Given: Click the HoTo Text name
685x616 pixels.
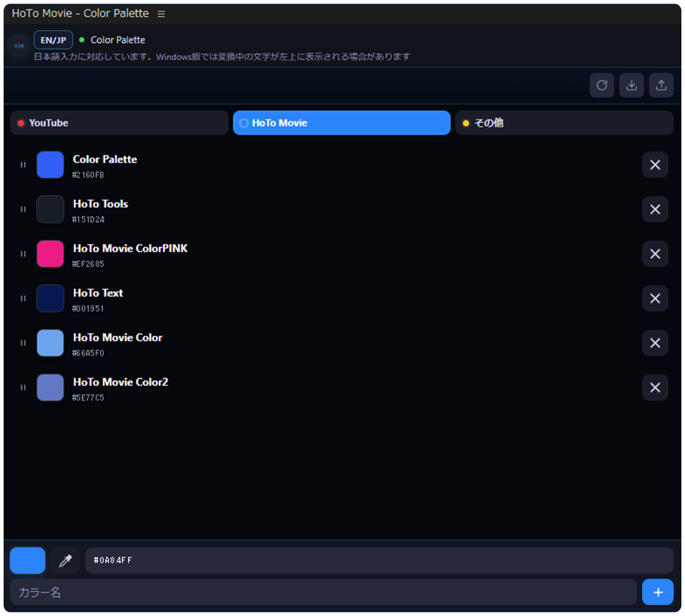Looking at the screenshot, I should tap(98, 293).
